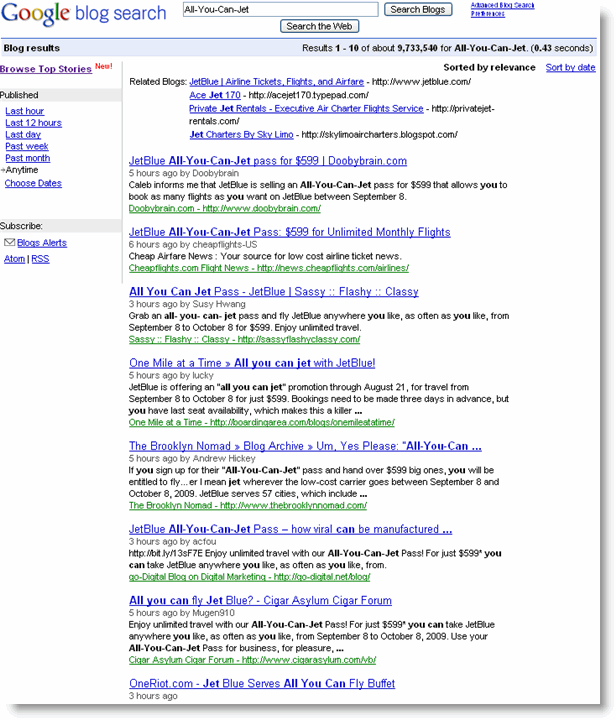Subscribe via Blogs Alerts link
Image resolution: width=616 pixels, height=720 pixels.
42,243
